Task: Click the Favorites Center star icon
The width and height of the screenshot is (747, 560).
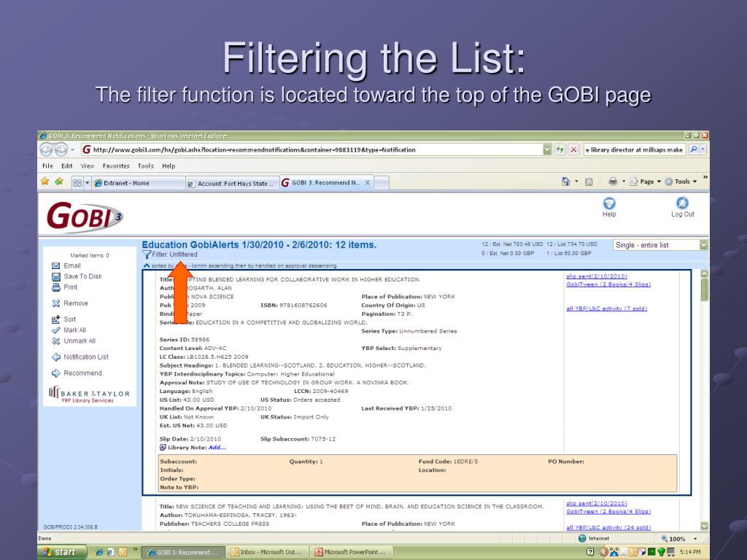Action: click(x=44, y=182)
